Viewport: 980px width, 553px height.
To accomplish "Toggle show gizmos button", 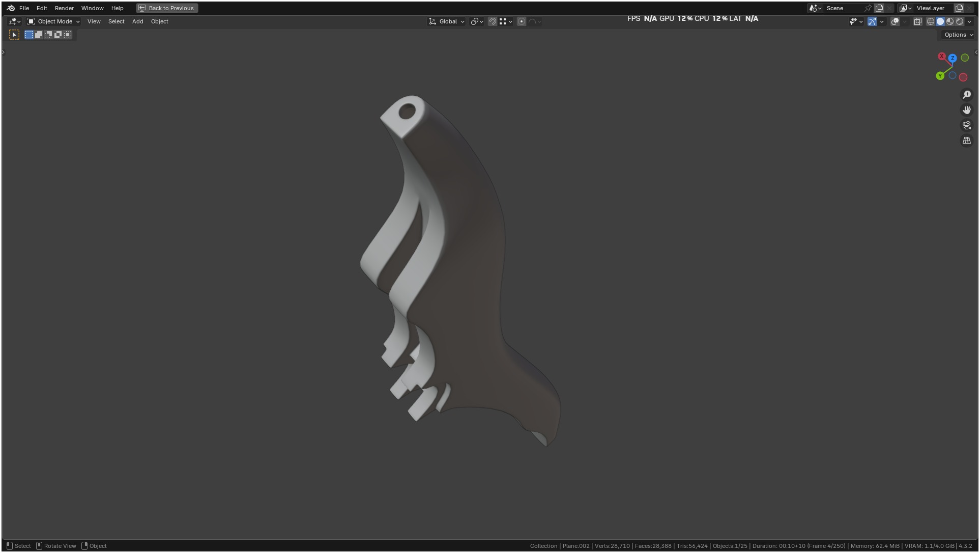I will point(872,21).
